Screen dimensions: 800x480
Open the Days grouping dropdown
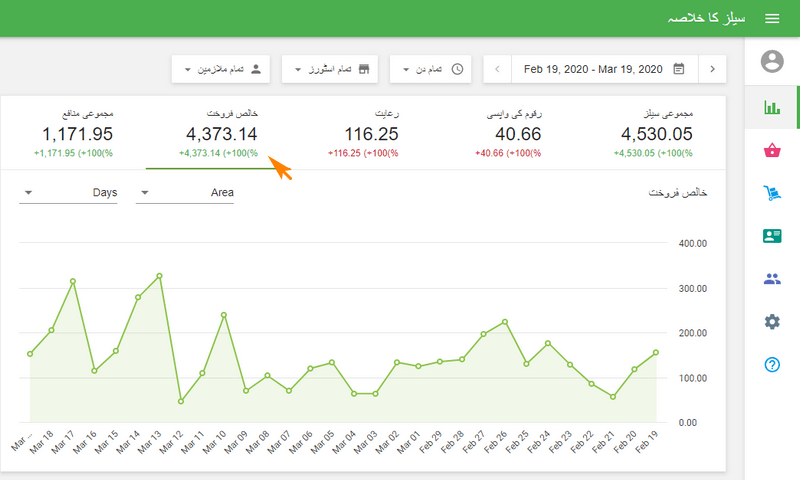click(69, 192)
